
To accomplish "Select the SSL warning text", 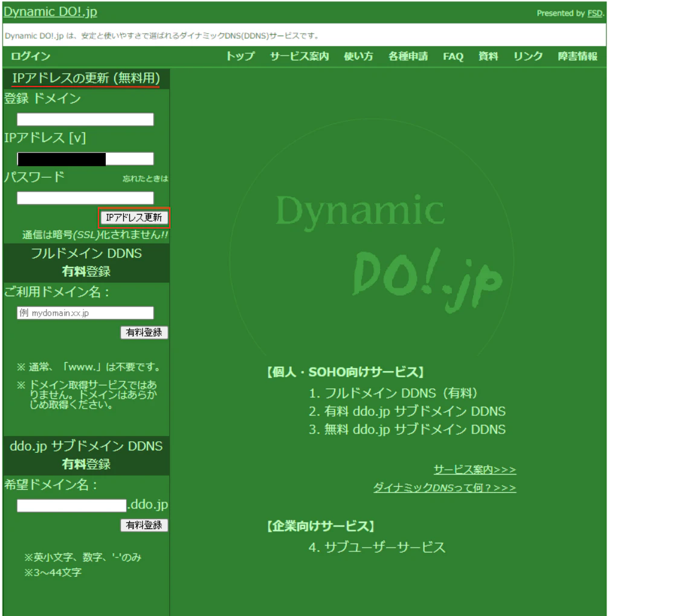I will 95,235.
